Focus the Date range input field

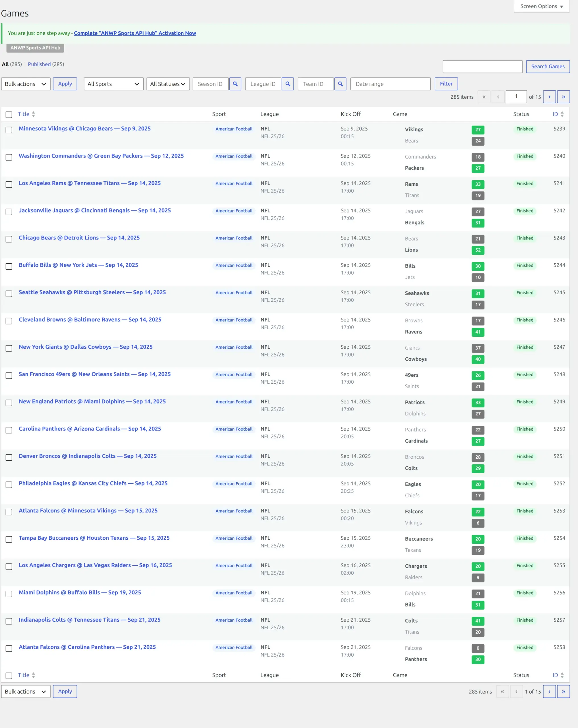390,84
